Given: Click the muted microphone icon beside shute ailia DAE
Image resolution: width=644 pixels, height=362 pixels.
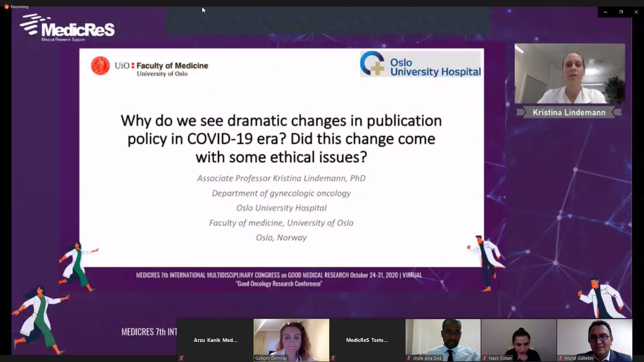Looking at the screenshot, I should pyautogui.click(x=409, y=358).
